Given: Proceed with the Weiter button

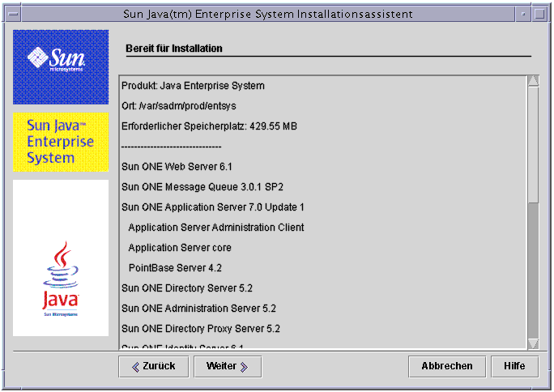Looking at the screenshot, I should pyautogui.click(x=228, y=367).
